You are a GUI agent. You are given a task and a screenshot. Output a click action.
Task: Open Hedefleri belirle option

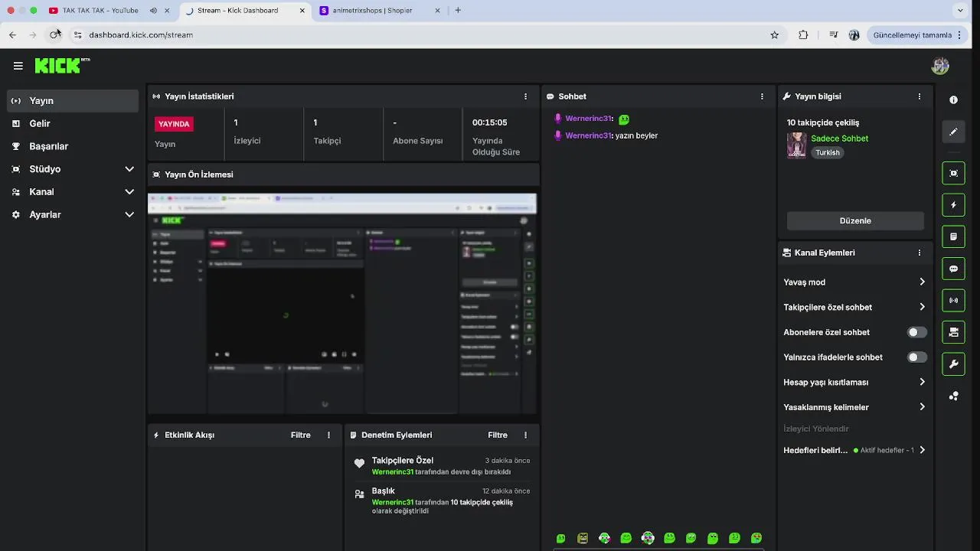[854, 450]
